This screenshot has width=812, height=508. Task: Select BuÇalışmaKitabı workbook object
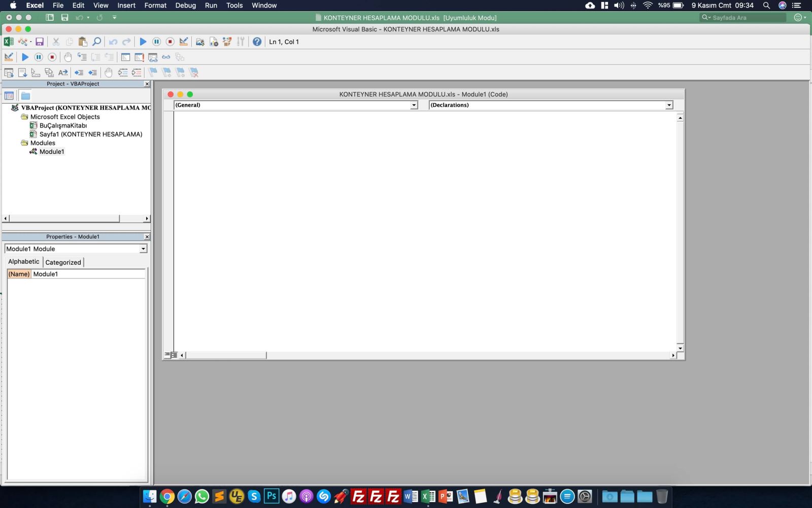point(63,125)
